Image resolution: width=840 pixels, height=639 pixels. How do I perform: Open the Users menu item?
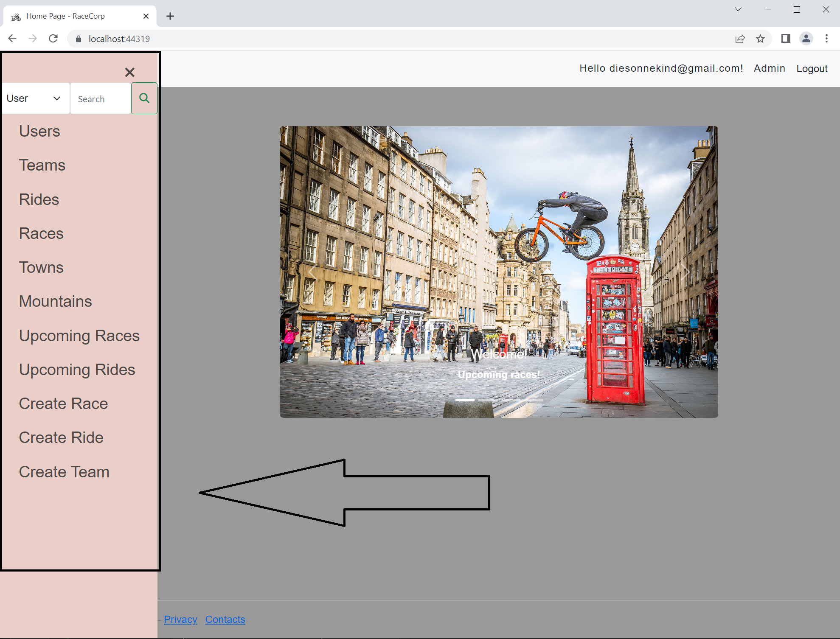39,131
